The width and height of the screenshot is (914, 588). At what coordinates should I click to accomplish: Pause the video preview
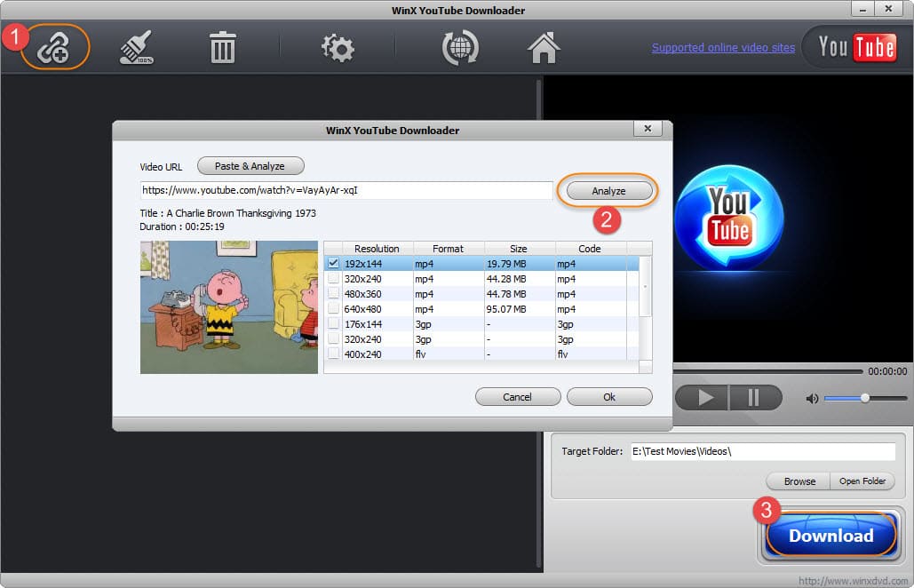coord(755,398)
